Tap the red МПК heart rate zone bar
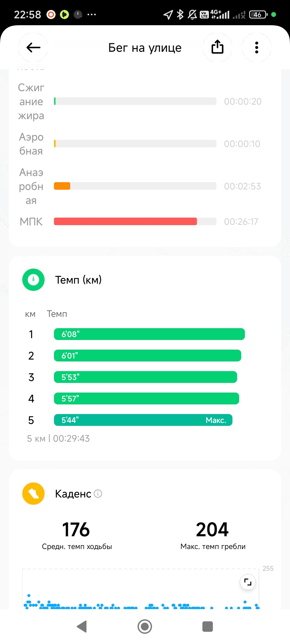The width and height of the screenshot is (290, 644). pos(125,221)
